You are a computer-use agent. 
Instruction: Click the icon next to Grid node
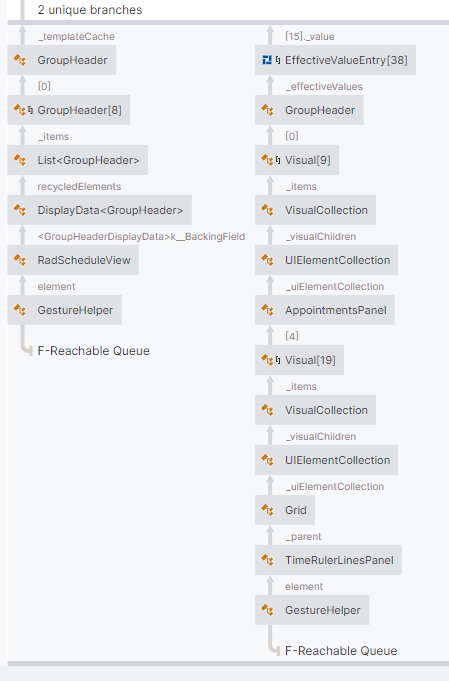[x=267, y=510]
